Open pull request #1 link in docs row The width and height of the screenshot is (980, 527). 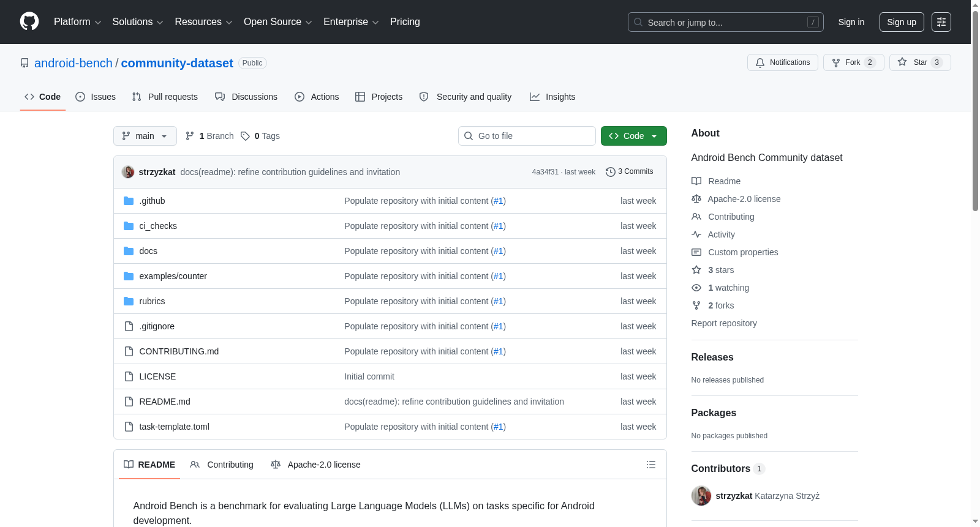[499, 251]
